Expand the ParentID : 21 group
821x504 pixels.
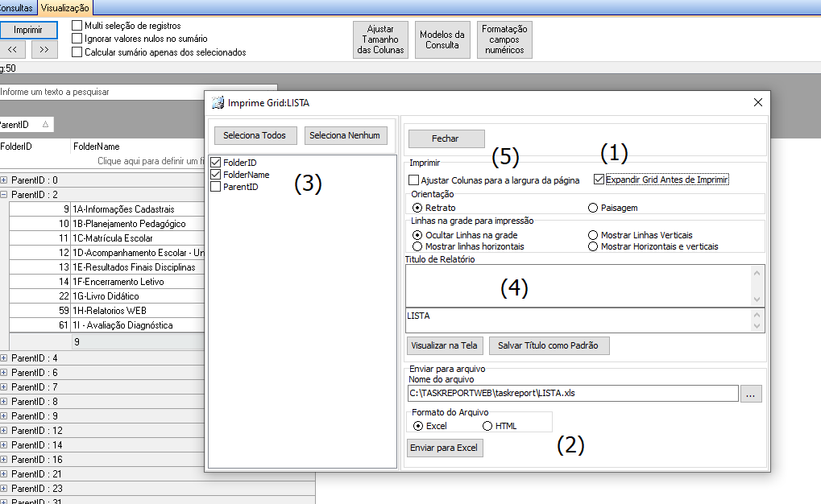tap(4, 473)
